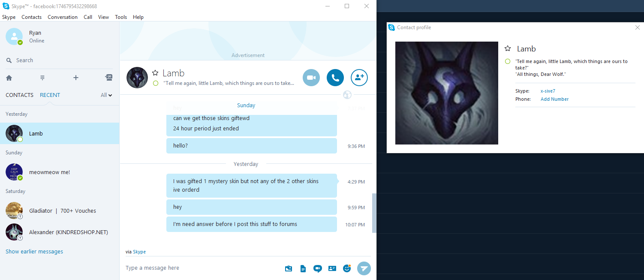
Task: Click Lamb's mood message in chat header
Action: pyautogui.click(x=229, y=83)
